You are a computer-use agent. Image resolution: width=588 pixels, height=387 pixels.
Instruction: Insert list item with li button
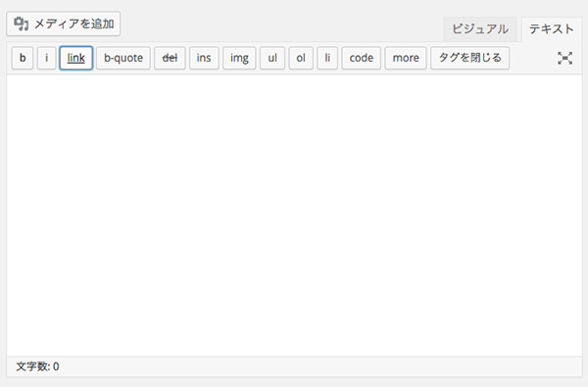pos(327,58)
